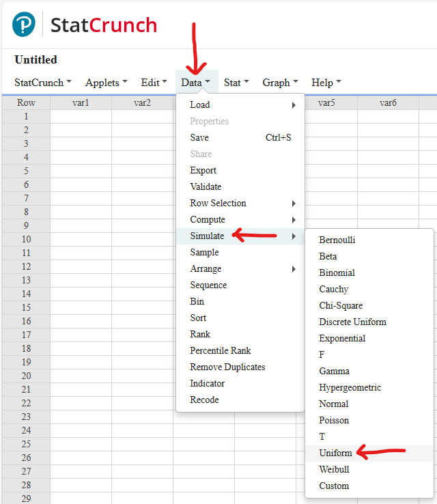
Task: Select Discrete Uniform distribution
Action: click(369, 322)
